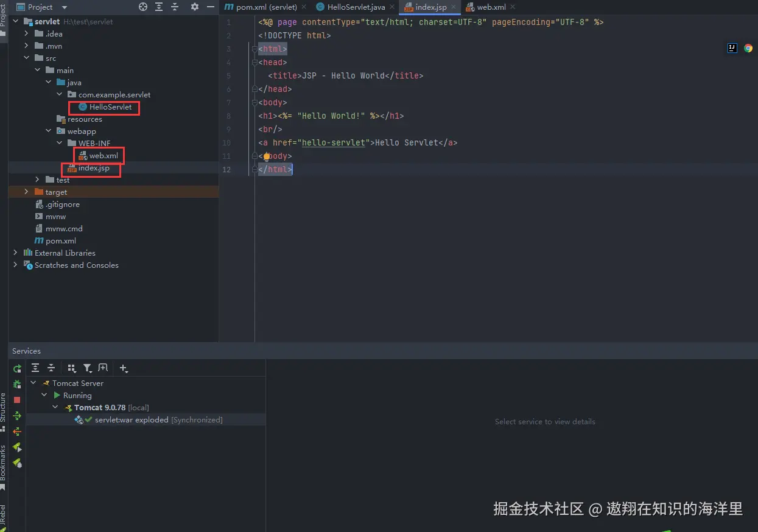Viewport: 758px width, 532px height.
Task: Open the Services filter funnel
Action: (88, 368)
